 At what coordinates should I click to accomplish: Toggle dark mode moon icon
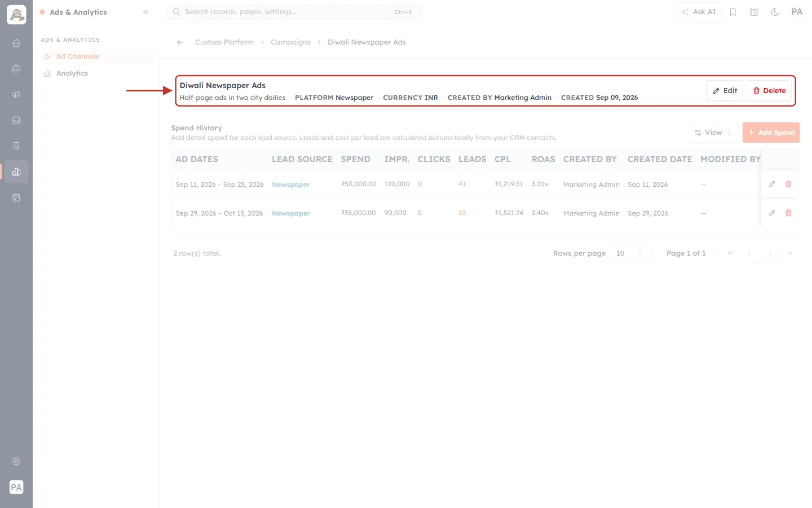pyautogui.click(x=775, y=12)
